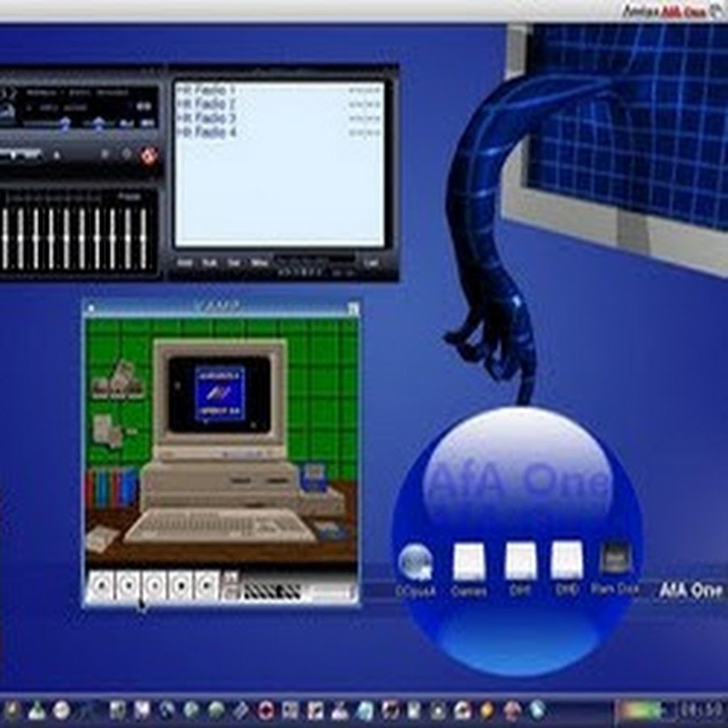Click the red circular icon in the bottom dock
Viewport: 728px width, 728px height.
click(x=266, y=710)
